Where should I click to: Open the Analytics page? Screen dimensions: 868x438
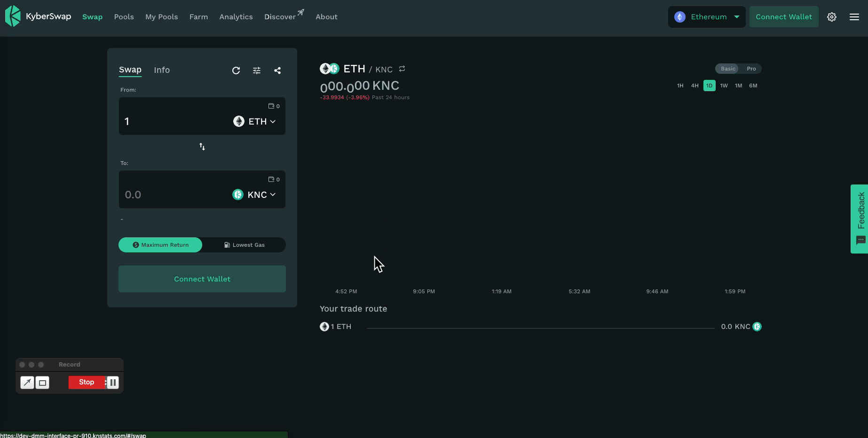(x=236, y=17)
